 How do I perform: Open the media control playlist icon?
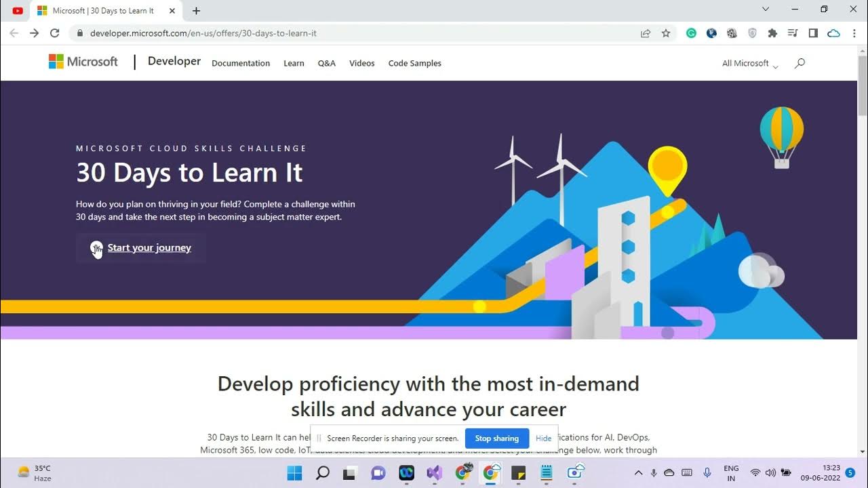[x=793, y=33]
